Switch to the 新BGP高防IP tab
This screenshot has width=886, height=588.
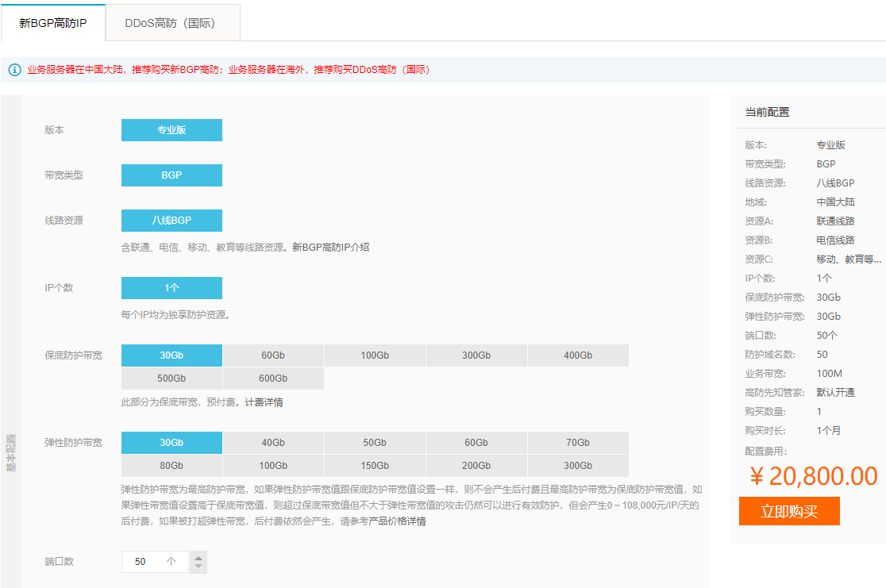(x=52, y=23)
